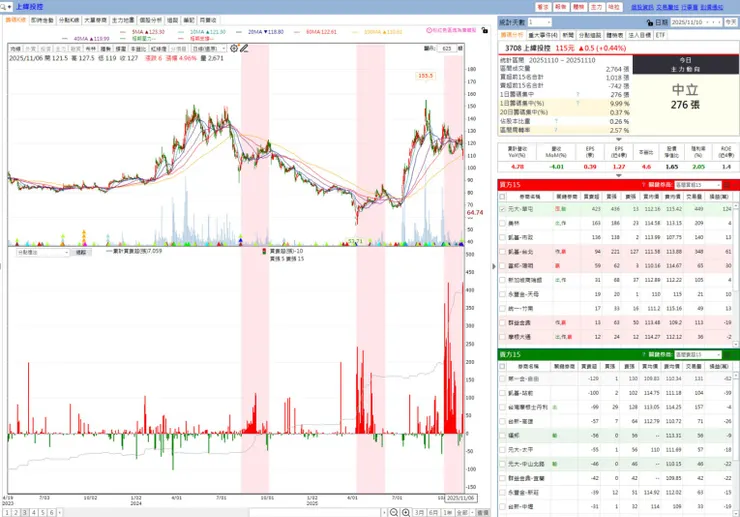
Task: Click the 625 display count input field
Action: click(446, 48)
